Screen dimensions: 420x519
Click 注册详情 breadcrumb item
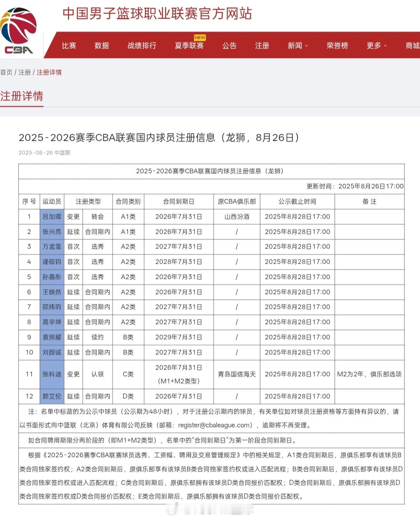(49, 72)
